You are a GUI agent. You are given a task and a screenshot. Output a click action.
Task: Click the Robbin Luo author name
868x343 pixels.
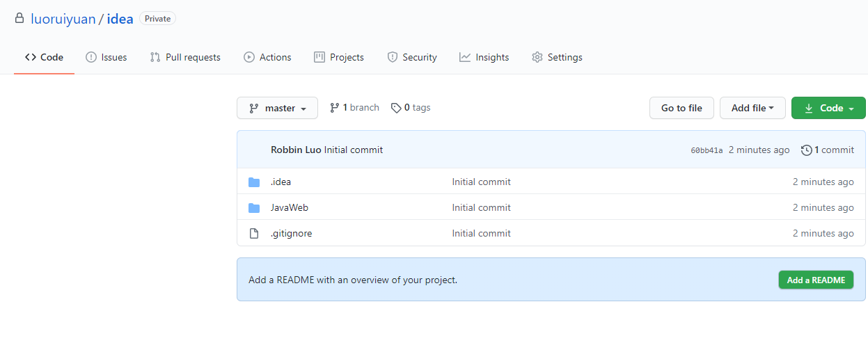296,150
